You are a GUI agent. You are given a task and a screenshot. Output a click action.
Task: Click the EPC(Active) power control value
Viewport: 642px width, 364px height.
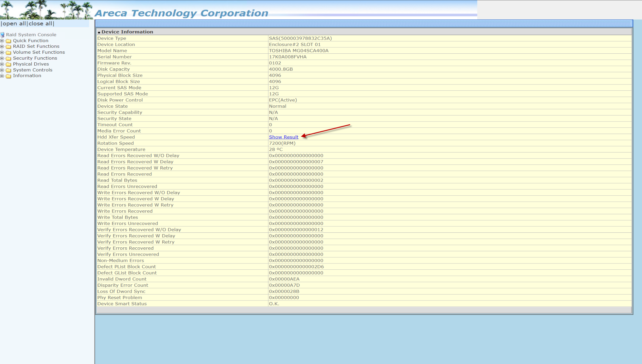point(283,100)
